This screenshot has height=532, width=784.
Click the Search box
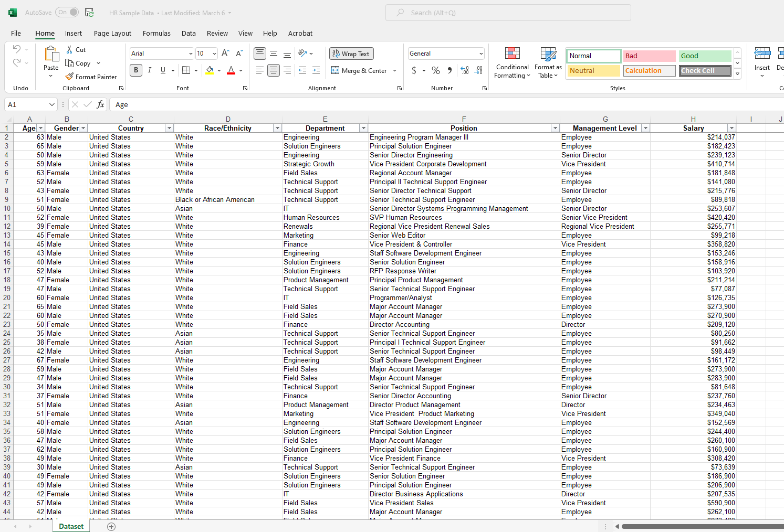[x=508, y=13]
